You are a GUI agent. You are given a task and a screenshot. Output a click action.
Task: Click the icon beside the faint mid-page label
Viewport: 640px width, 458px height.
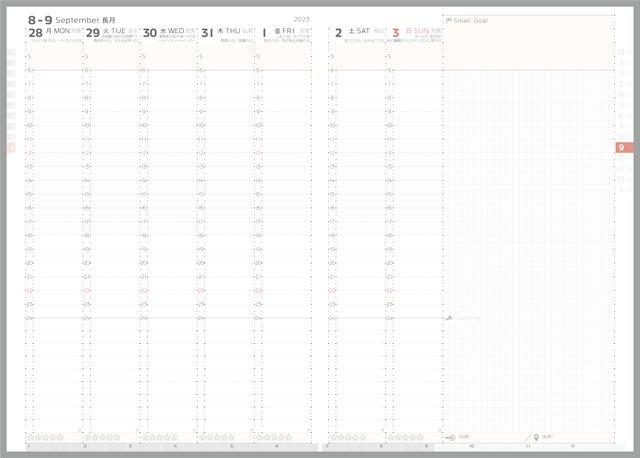(449, 318)
